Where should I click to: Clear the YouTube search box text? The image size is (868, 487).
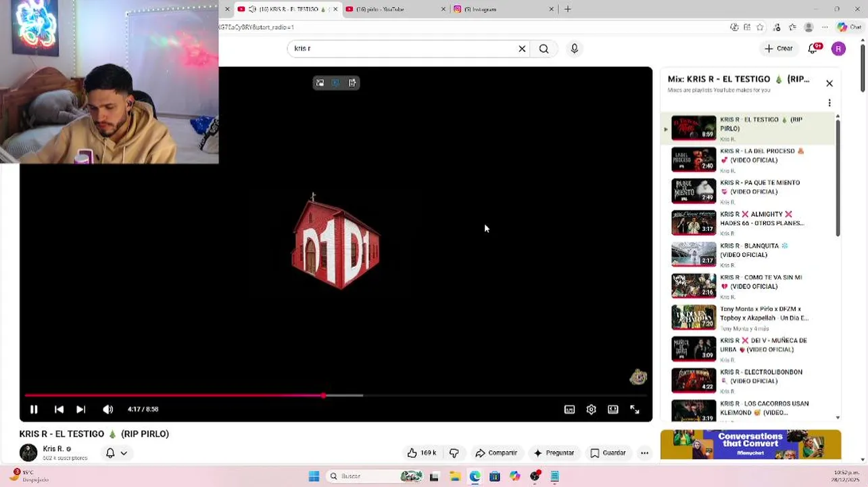pos(522,49)
